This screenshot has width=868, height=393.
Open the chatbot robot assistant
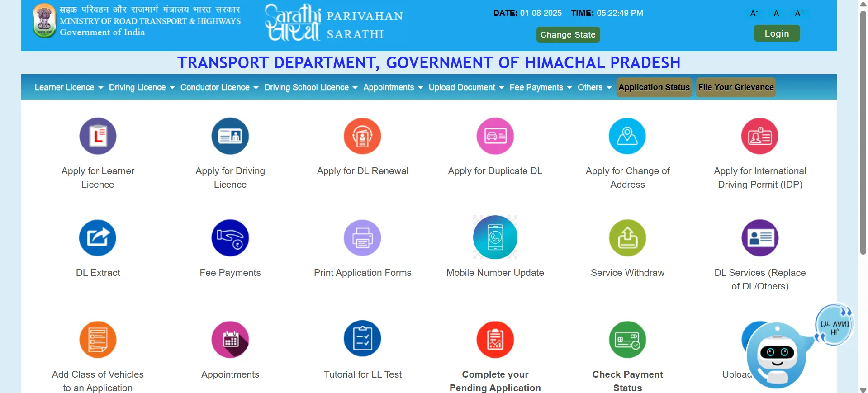(x=777, y=355)
